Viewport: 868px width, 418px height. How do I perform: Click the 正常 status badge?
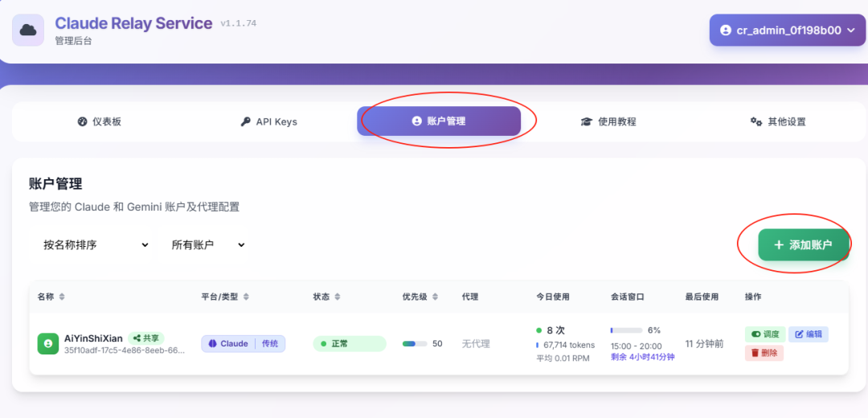click(350, 344)
